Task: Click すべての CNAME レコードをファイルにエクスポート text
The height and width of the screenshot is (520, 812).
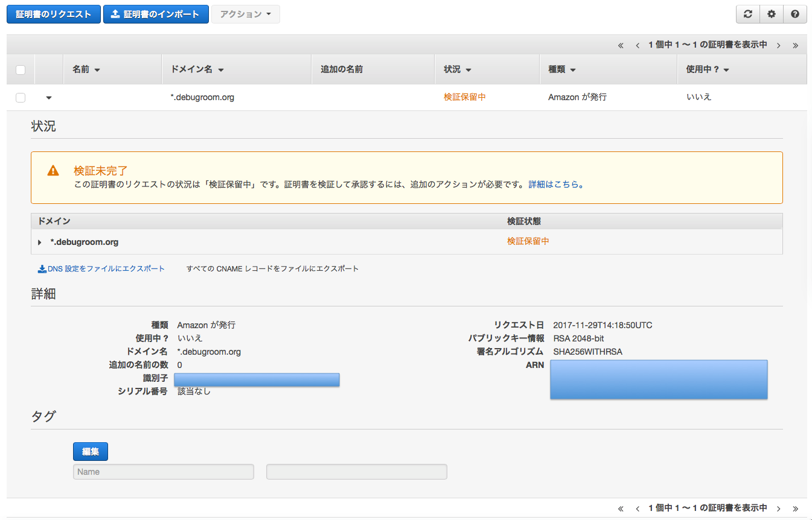Action: pyautogui.click(x=273, y=269)
